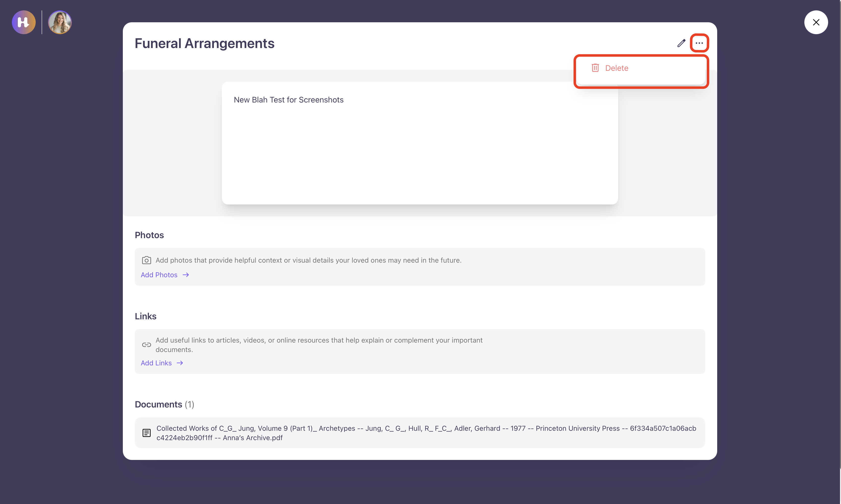Click the Links section heading
This screenshot has height=504, width=841.
pos(145,316)
